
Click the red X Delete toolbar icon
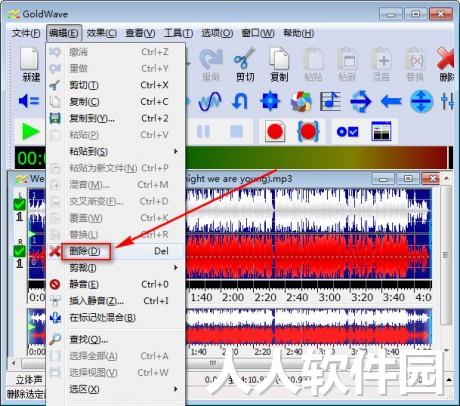click(x=446, y=65)
